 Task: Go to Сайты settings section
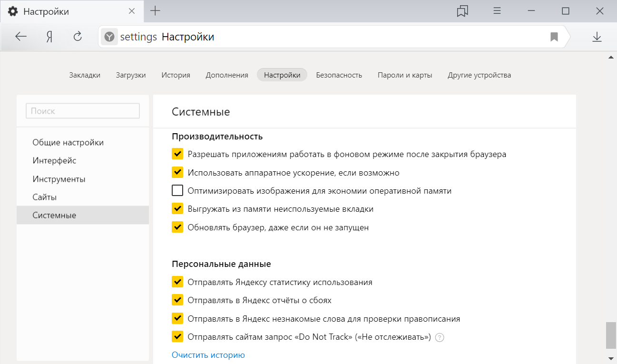(83, 197)
